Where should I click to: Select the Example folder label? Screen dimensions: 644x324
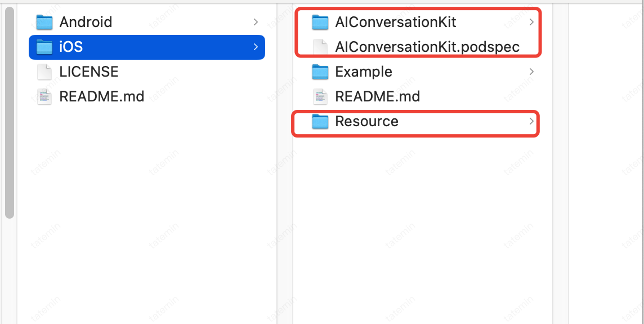(x=364, y=72)
